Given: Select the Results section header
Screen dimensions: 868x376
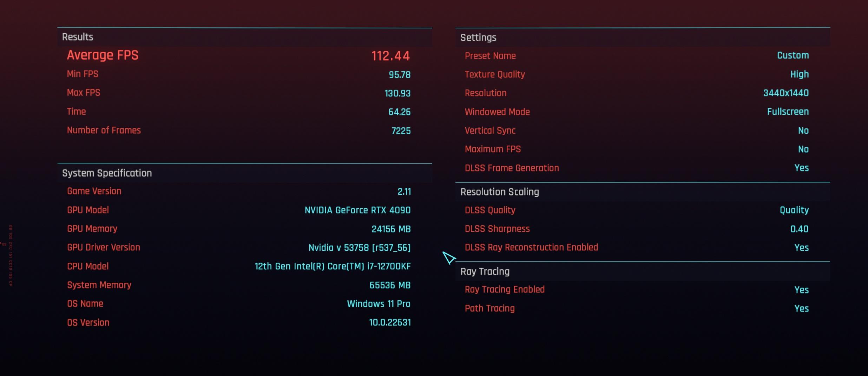Looking at the screenshot, I should [78, 37].
